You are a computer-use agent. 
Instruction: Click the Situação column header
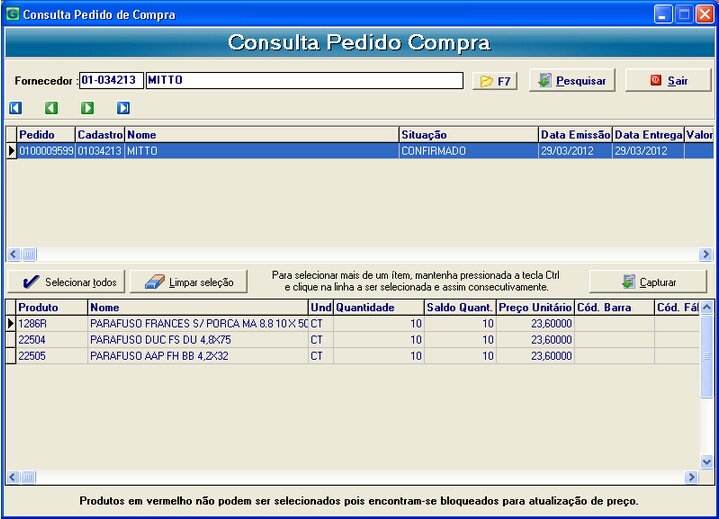(x=468, y=135)
